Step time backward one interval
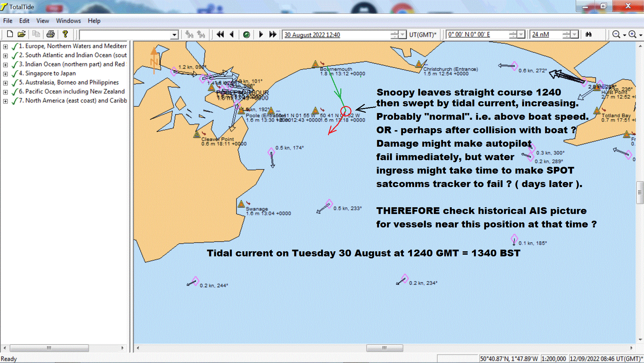Screen dimensions: 644x363 point(232,34)
